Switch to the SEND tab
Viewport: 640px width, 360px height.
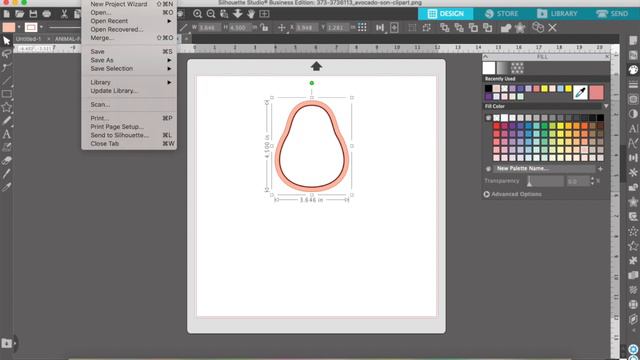(612, 14)
